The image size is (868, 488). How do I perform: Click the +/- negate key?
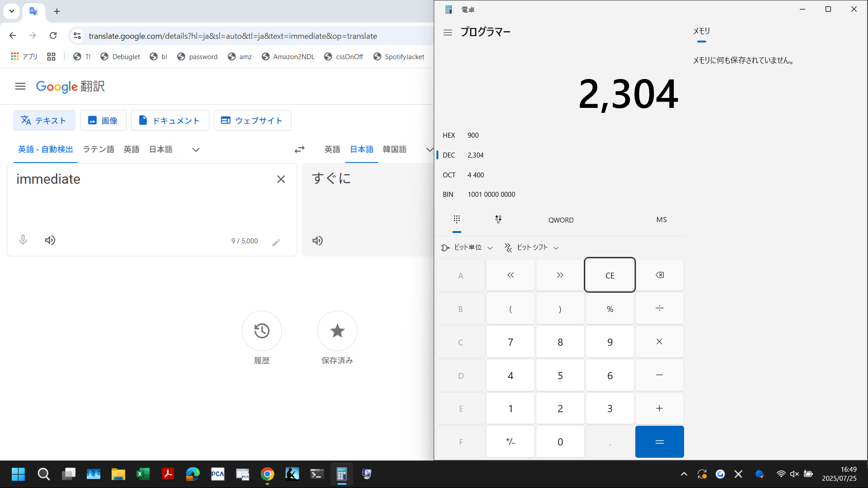pyautogui.click(x=511, y=442)
